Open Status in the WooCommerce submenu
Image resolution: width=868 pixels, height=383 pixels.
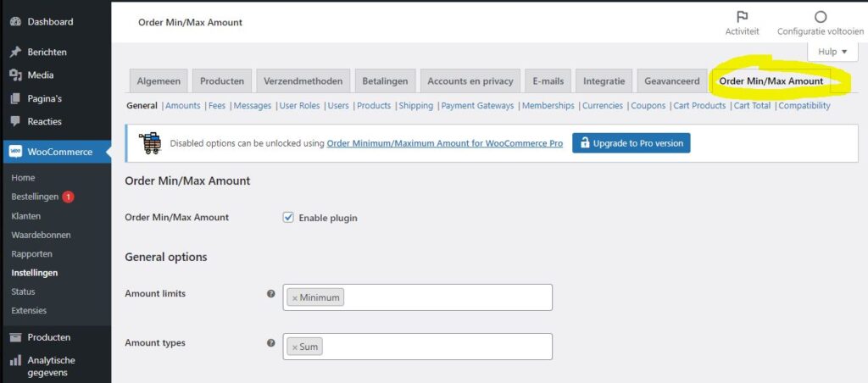(x=23, y=291)
